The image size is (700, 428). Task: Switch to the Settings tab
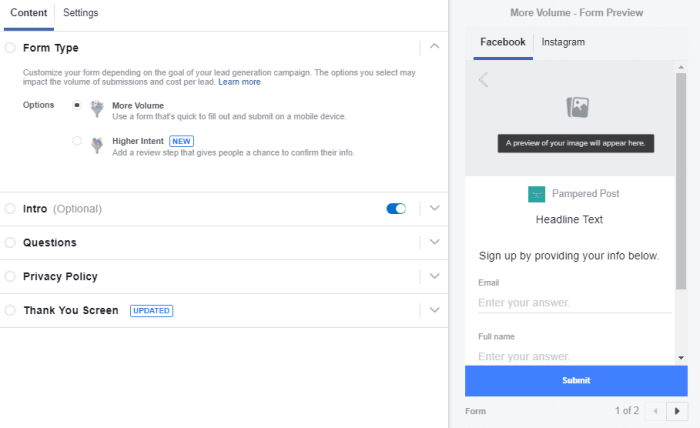click(x=80, y=13)
